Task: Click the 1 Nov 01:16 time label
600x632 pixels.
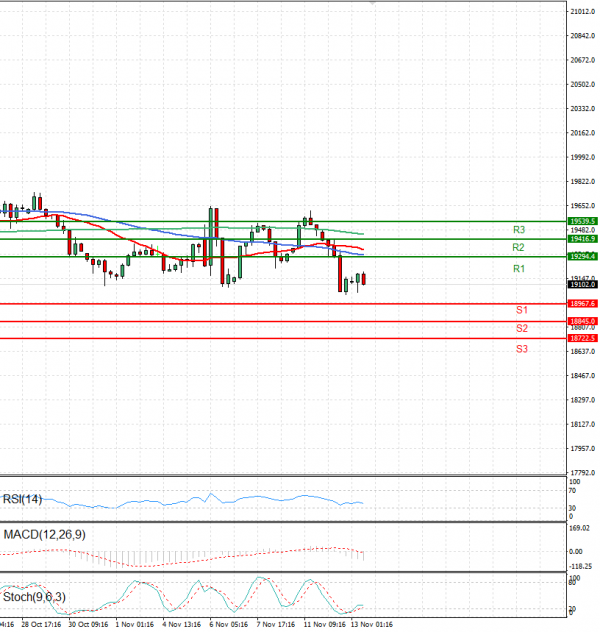Action: [x=135, y=624]
